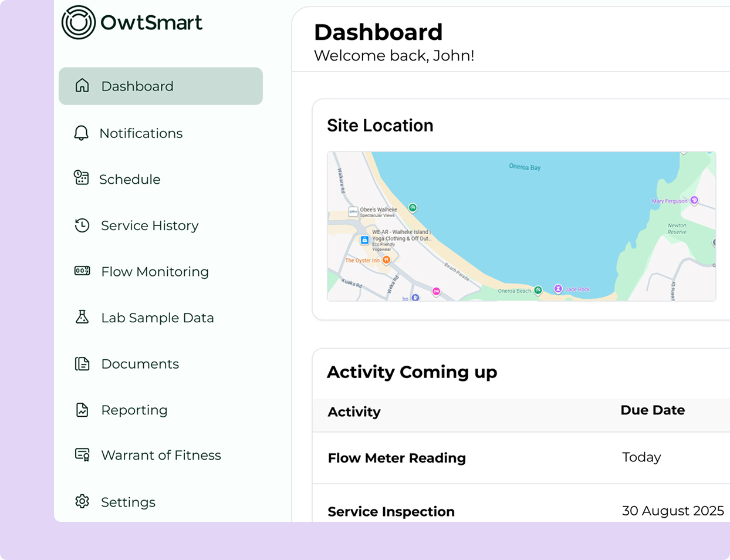Select the chart-file icon beside Reporting
Screen dimensions: 730x560
point(82,410)
